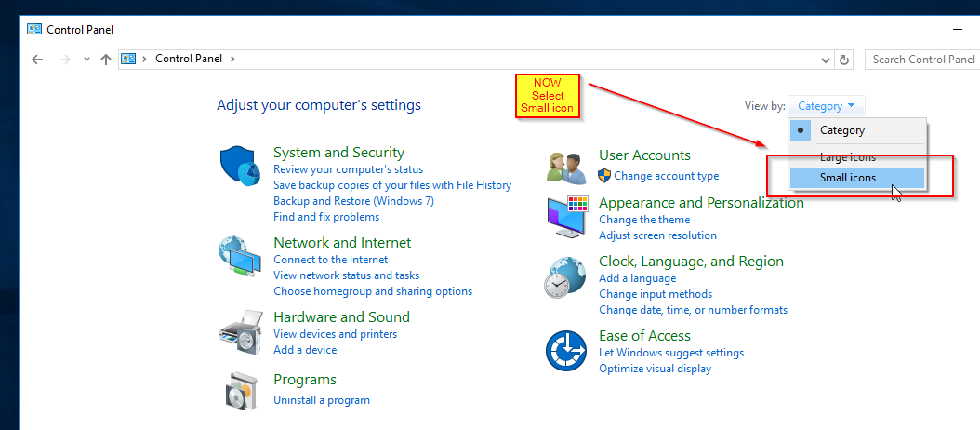Open the Ease of Access heading
980x430 pixels.
click(x=644, y=335)
